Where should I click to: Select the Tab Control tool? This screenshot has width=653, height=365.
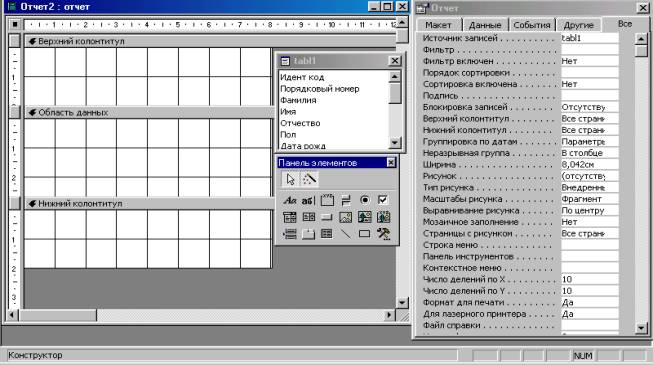[x=308, y=234]
